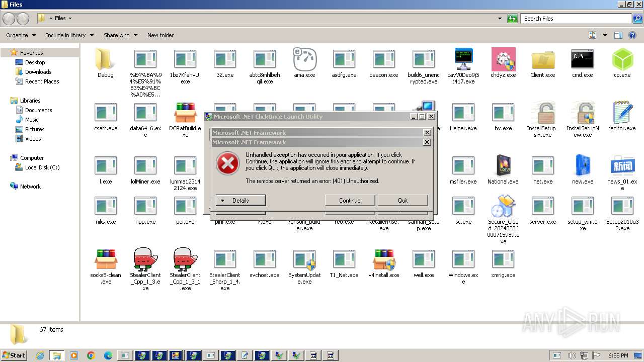This screenshot has height=362, width=644.
Task: Select the news_01.exe icon
Action: 622,166
